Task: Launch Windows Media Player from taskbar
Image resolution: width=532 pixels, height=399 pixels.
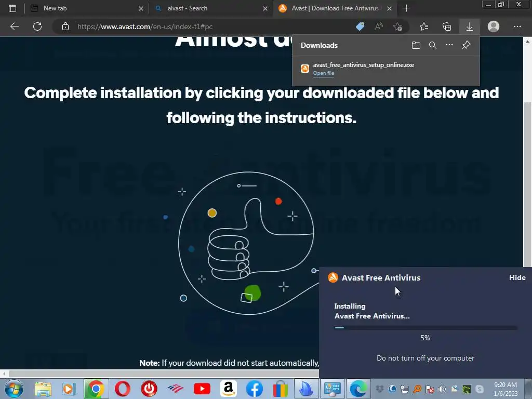Action: coord(69,389)
